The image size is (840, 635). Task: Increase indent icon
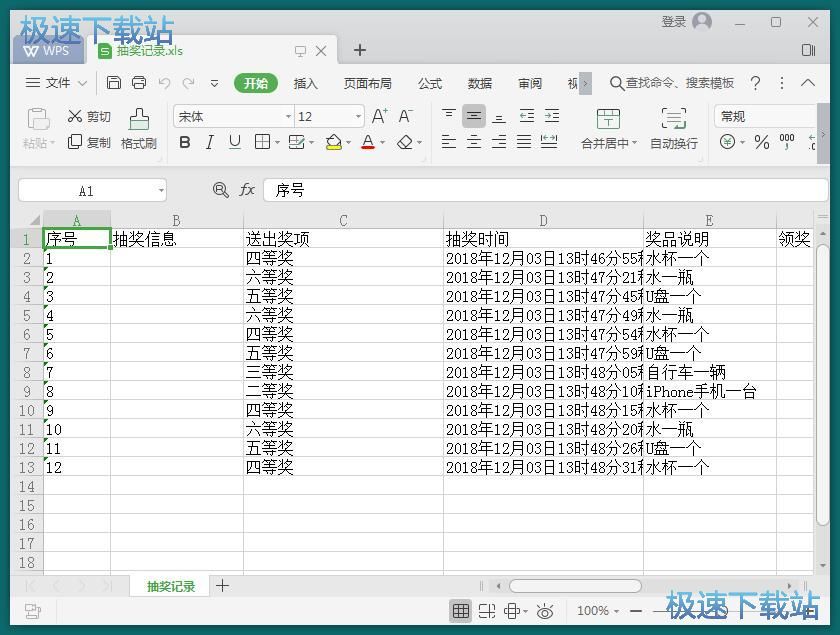[552, 116]
